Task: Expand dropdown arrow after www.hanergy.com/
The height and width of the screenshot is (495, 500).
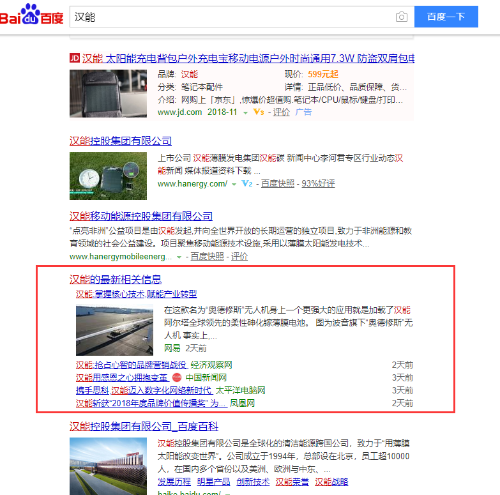Action: (x=234, y=184)
